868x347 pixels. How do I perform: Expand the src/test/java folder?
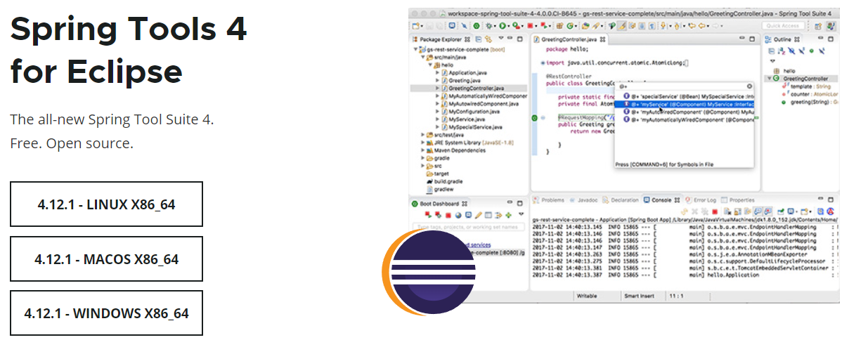point(422,135)
